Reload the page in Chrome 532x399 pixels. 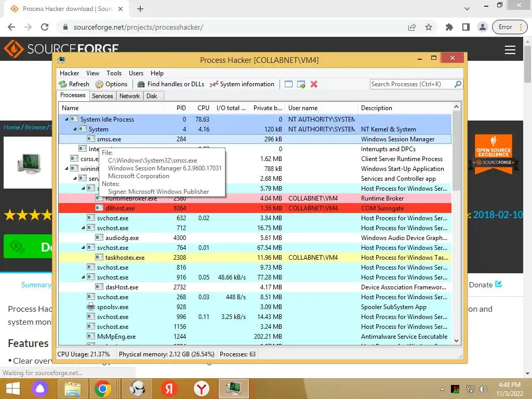pos(45,27)
